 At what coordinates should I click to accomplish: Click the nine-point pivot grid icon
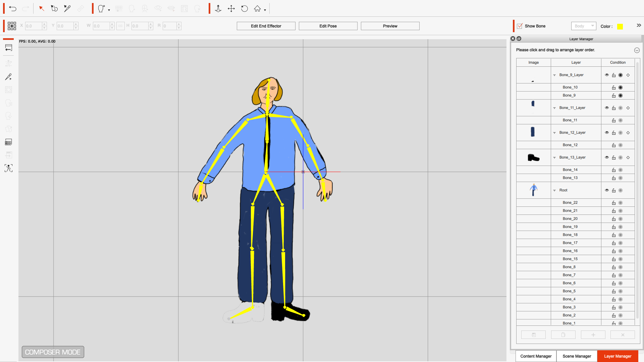tap(12, 26)
